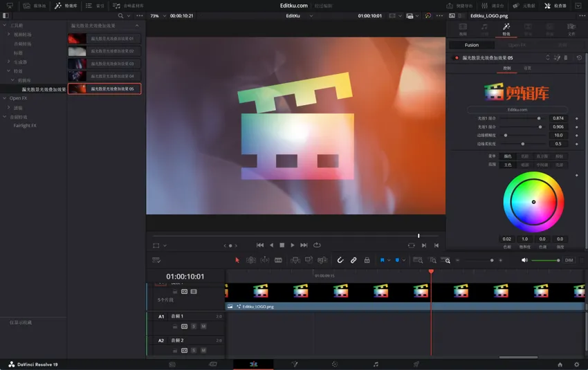Toggle the snapping magnet icon
The width and height of the screenshot is (588, 370).
[340, 260]
